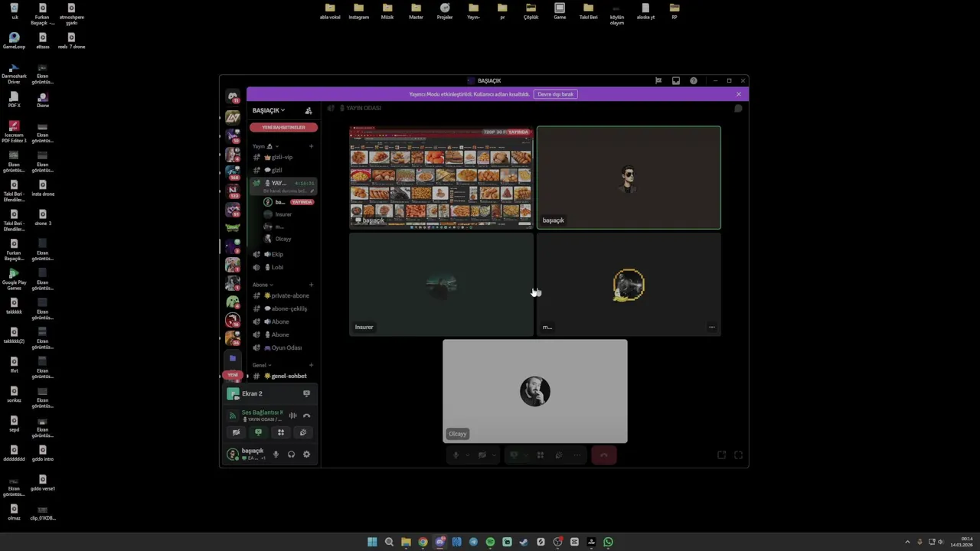Open the genel-sohbet channel

(283, 376)
